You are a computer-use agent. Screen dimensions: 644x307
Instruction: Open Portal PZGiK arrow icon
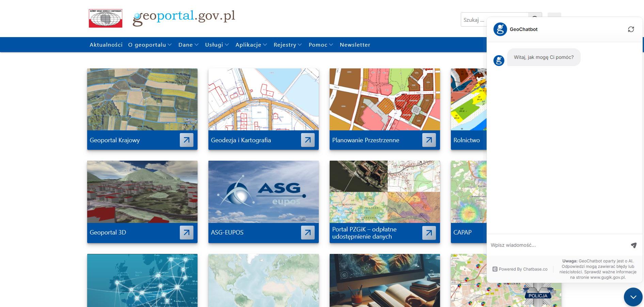point(429,233)
